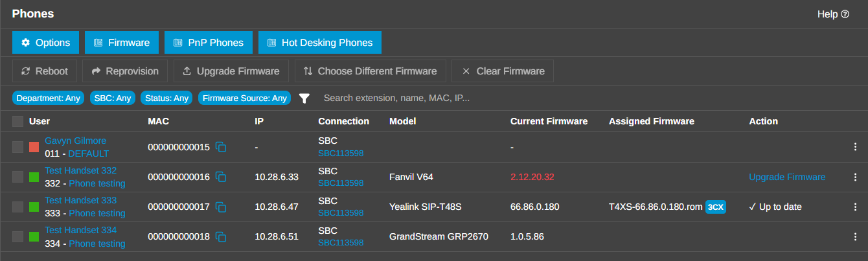This screenshot has height=261, width=868.
Task: Open PnP Phones list
Action: 209,43
